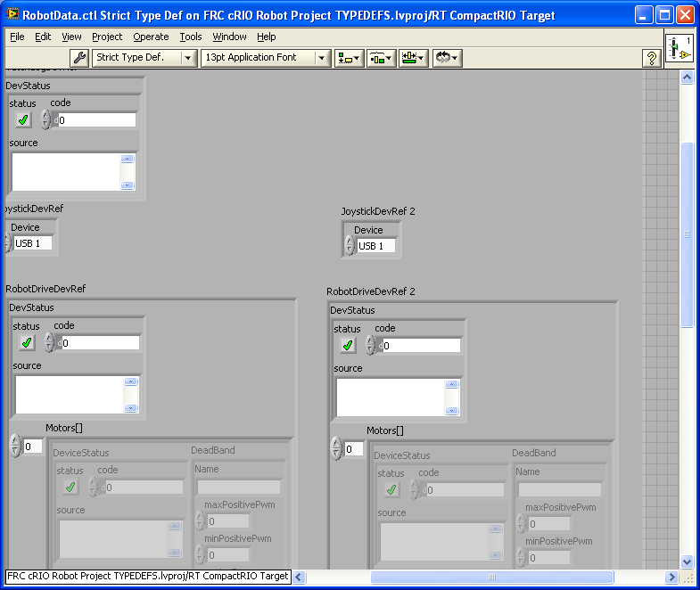
Task: Click the vertical scrollbar up arrow
Action: click(687, 78)
